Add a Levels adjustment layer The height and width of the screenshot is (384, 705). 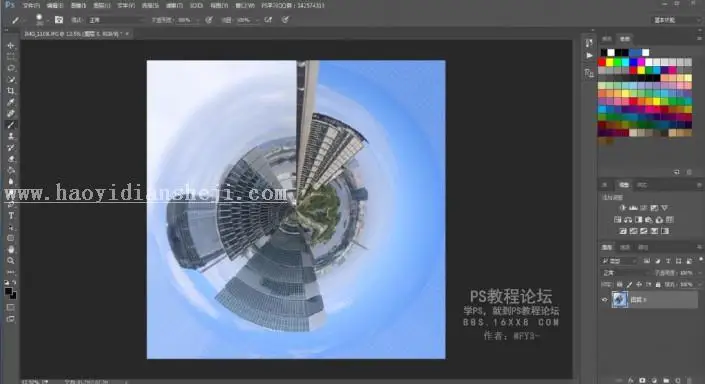(633, 208)
